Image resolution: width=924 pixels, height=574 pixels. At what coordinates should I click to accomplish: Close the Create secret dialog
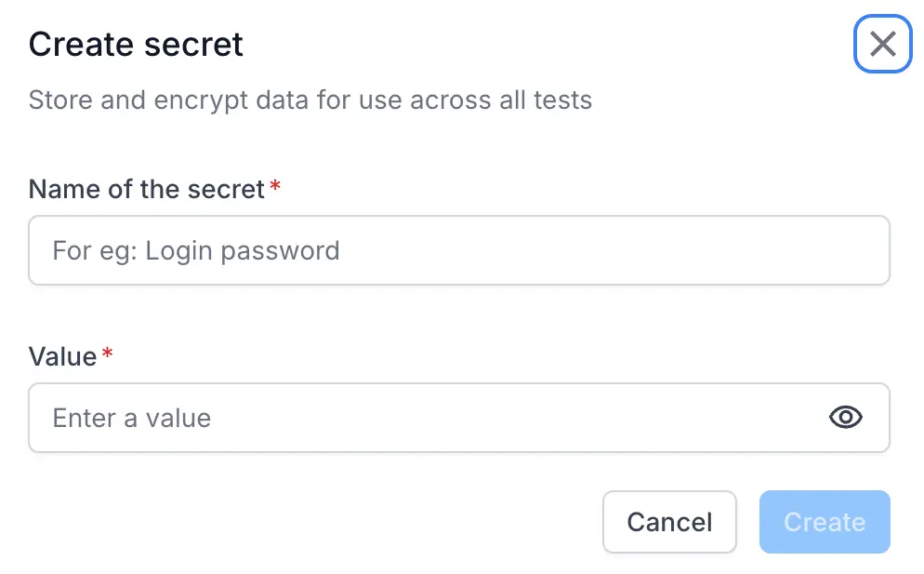882,44
